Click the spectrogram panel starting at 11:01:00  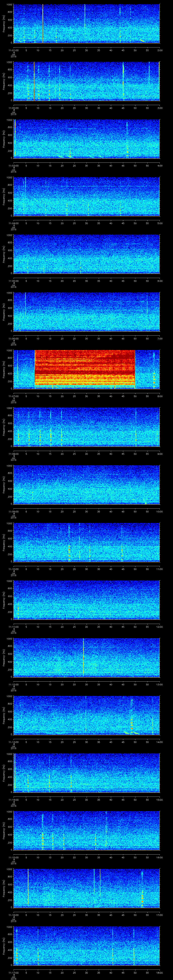click(x=86, y=24)
